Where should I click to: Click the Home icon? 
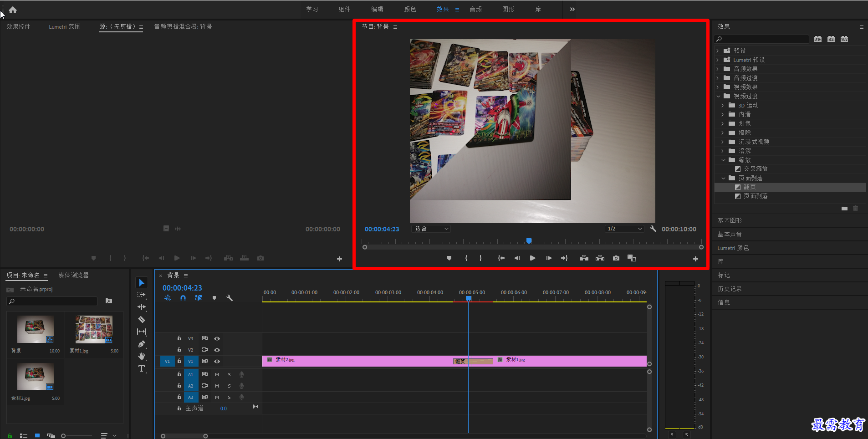pyautogui.click(x=13, y=10)
